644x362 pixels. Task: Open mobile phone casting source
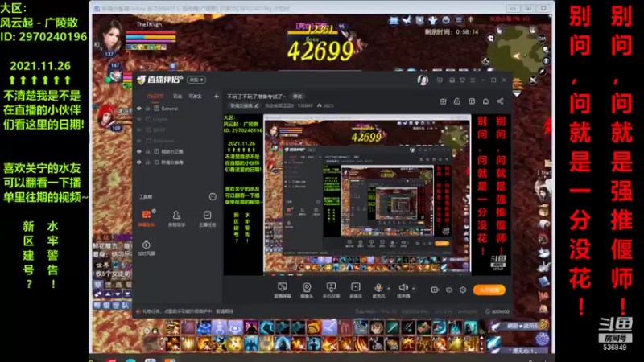[331, 290]
